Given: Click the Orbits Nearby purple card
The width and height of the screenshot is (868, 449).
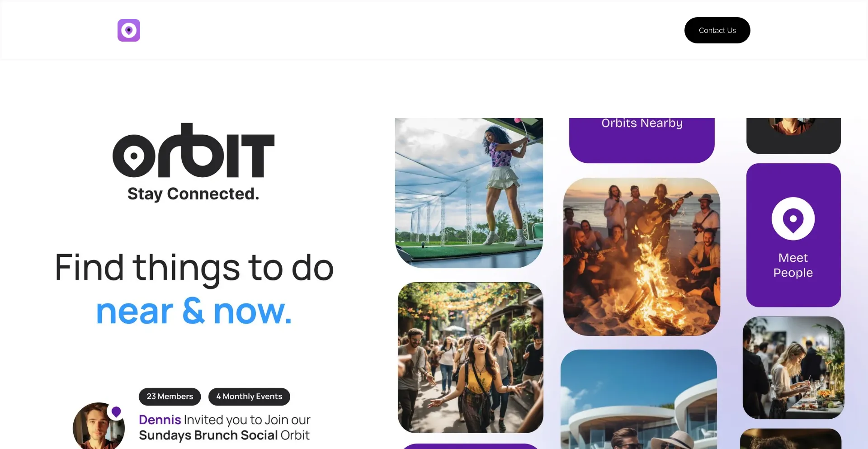Looking at the screenshot, I should 642,140.
